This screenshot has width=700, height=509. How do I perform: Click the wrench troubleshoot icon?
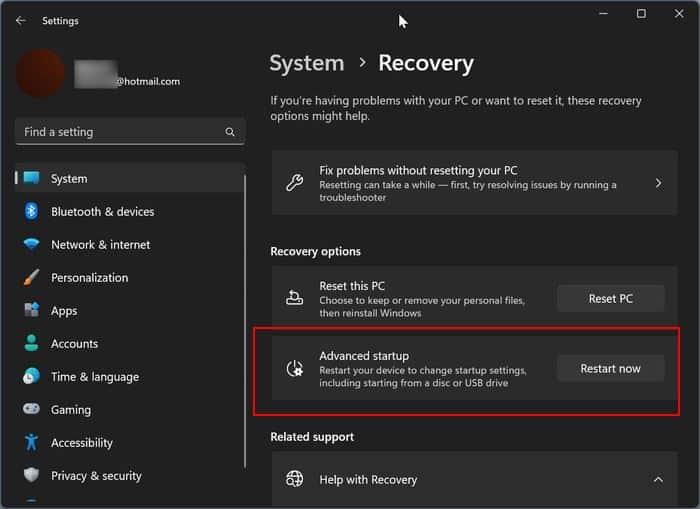point(294,183)
